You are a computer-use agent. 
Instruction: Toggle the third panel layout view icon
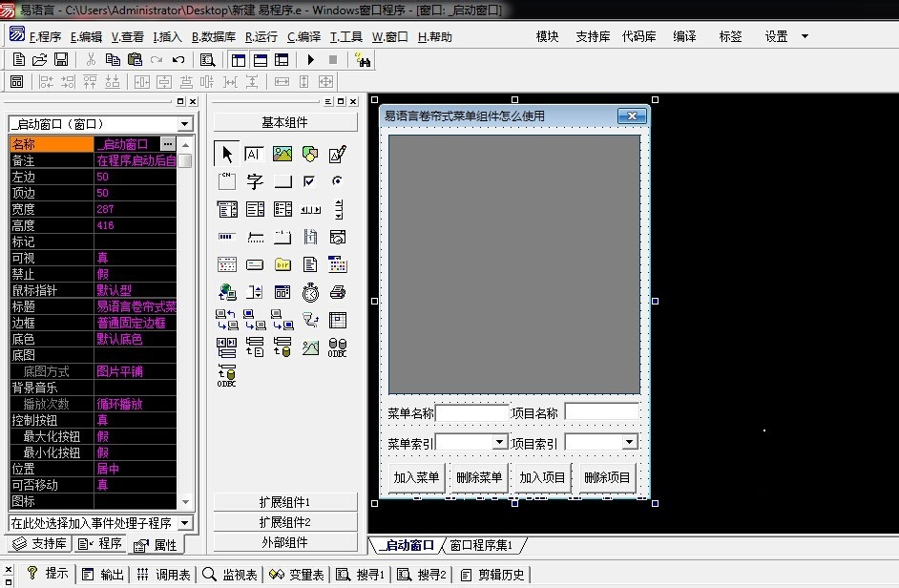(282, 60)
